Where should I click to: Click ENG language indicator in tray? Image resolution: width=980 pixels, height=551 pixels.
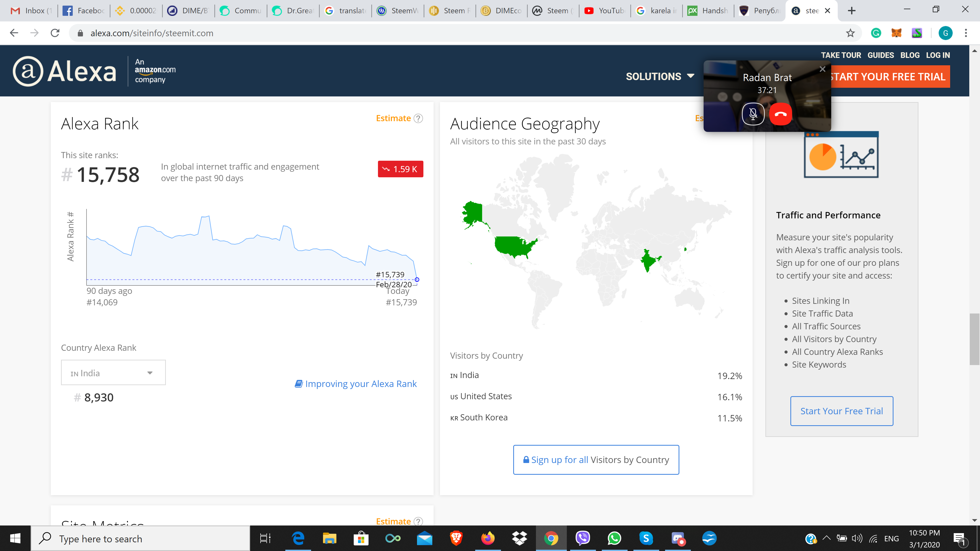pos(891,539)
